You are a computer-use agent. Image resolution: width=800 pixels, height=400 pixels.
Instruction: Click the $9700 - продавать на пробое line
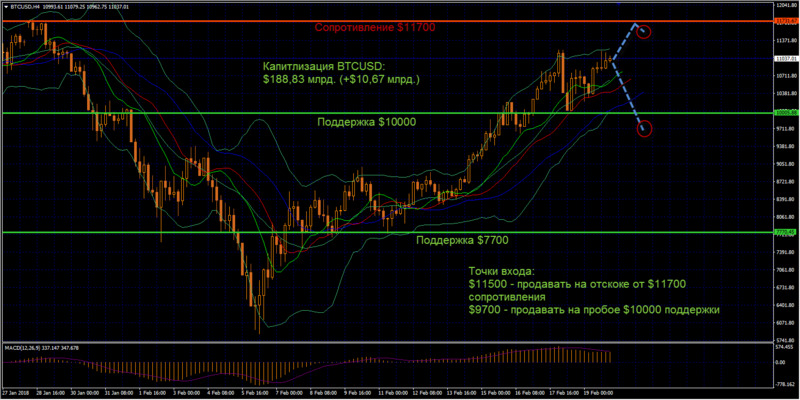point(594,309)
